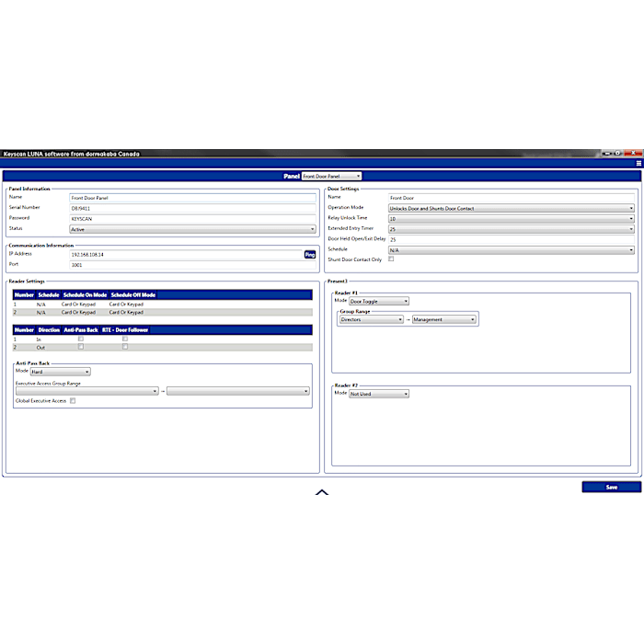Change Reader #1 Mode dropdown
This screenshot has width=644, height=644.
pyautogui.click(x=379, y=301)
